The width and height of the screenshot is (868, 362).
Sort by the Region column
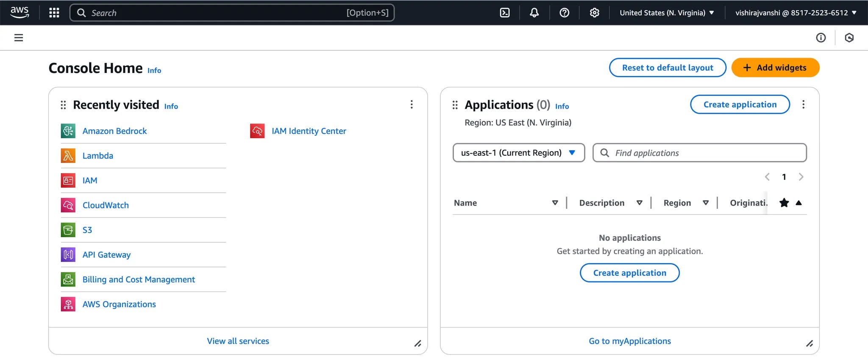706,203
